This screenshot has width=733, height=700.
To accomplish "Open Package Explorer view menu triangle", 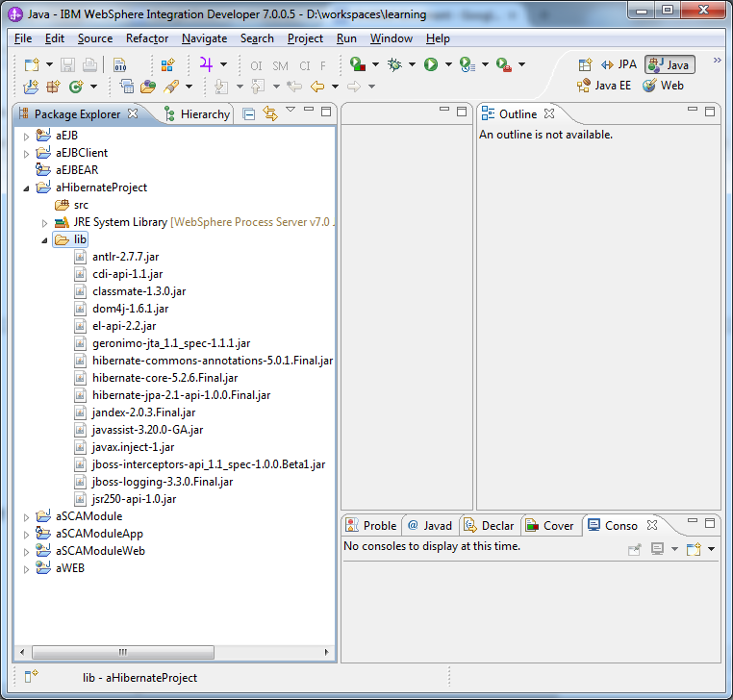I will (291, 110).
